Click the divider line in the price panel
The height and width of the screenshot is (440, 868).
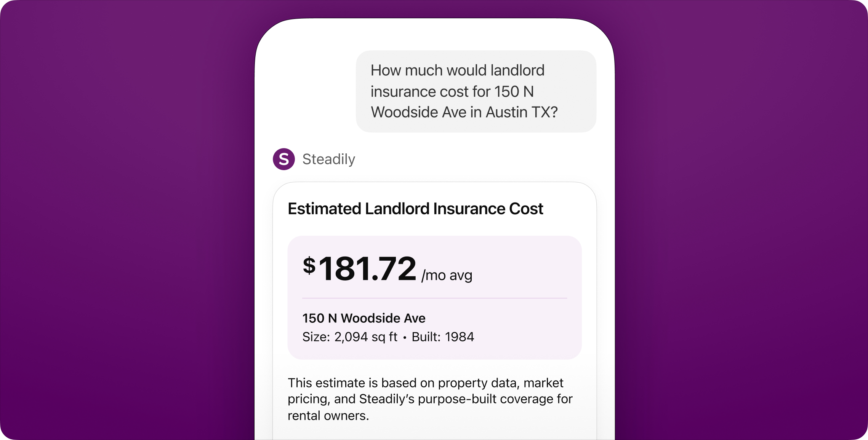(x=434, y=298)
